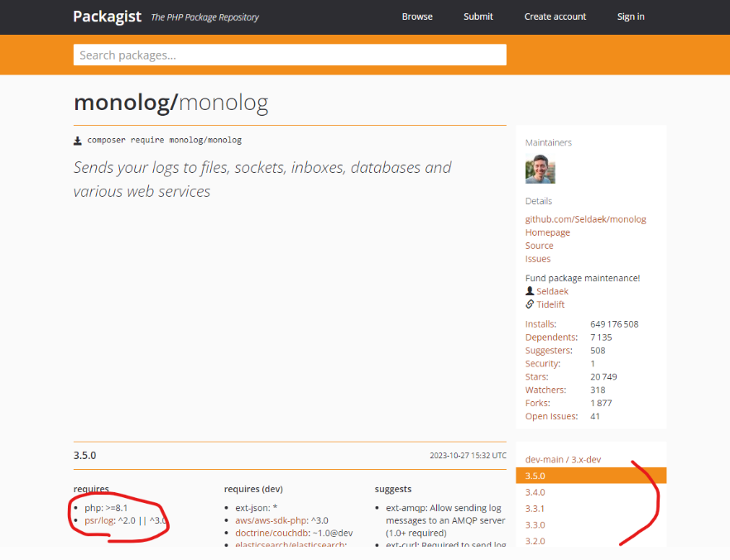Select version dev-main / 3.x-dev

coord(563,460)
